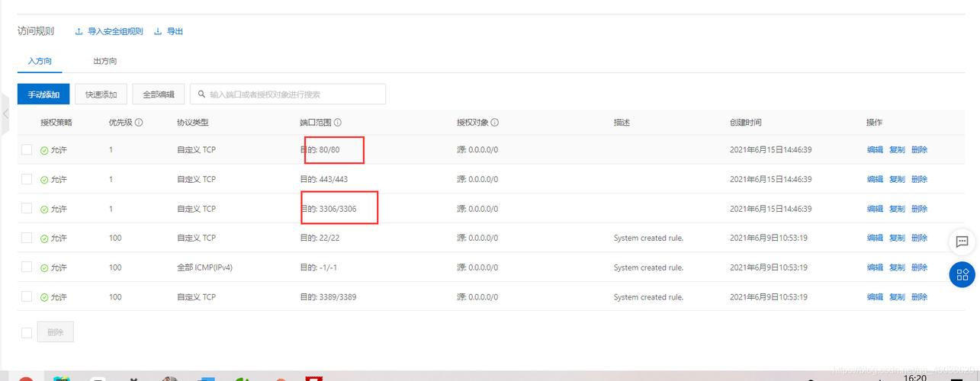980x381 pixels.
Task: Copy the 22/22 rule via 复制
Action: pos(897,239)
